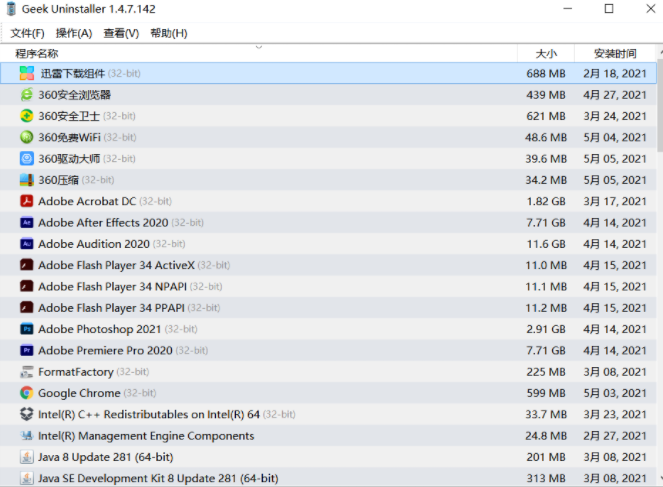Select the FormatFactory name text

tap(76, 372)
